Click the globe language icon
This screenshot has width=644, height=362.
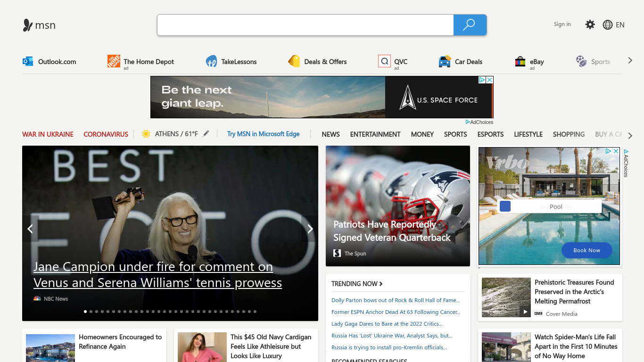point(608,25)
